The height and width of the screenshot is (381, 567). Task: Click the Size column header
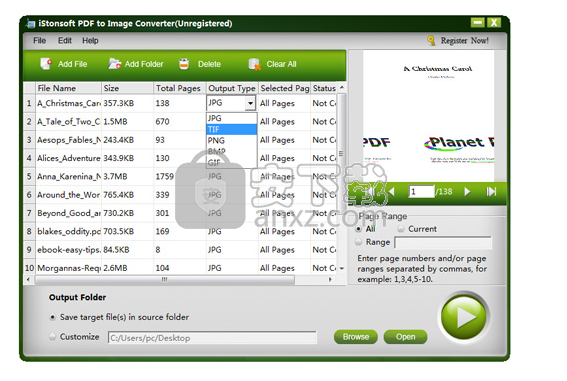coord(128,88)
